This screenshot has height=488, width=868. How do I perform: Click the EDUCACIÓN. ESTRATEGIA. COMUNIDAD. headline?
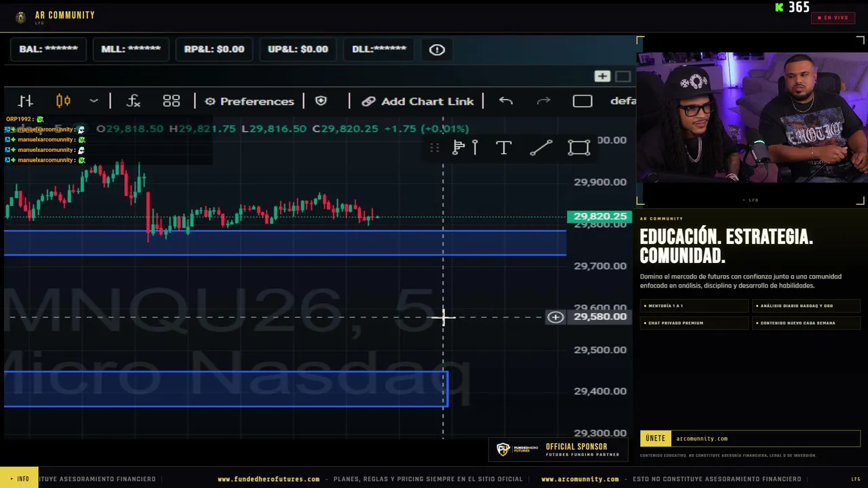coord(726,246)
